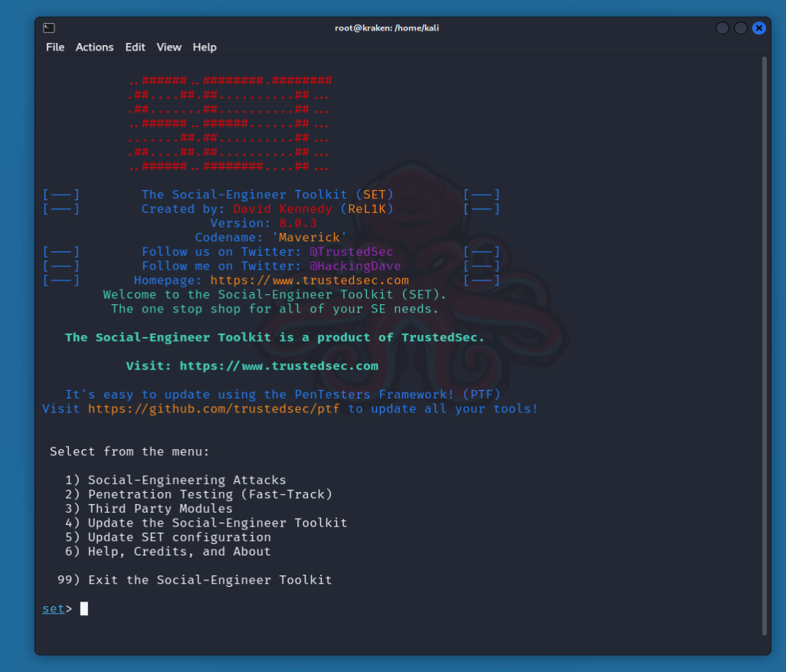
Task: Click the @HackingDave Twitter handle
Action: click(355, 267)
